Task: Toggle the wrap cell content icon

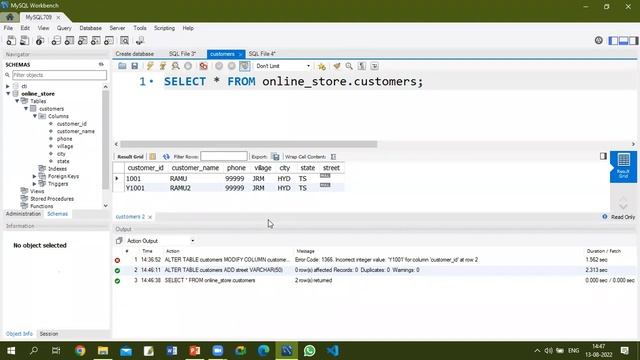Action: point(333,157)
